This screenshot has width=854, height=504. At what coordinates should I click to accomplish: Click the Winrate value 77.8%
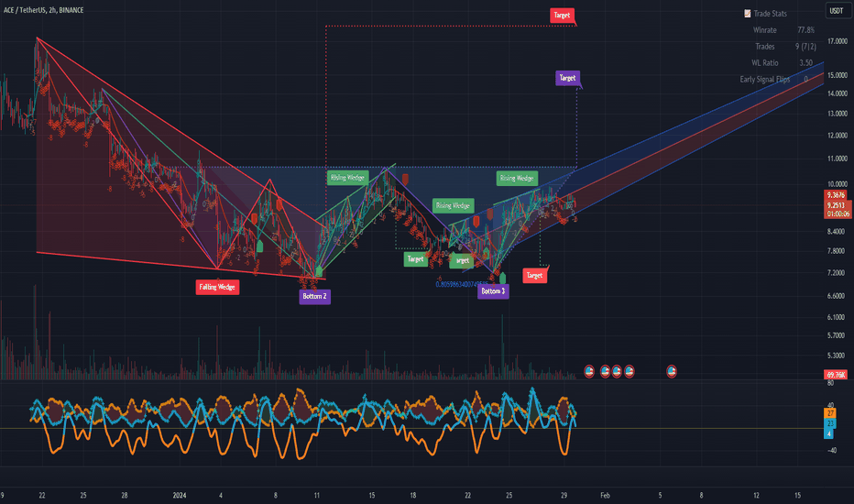[x=806, y=30]
